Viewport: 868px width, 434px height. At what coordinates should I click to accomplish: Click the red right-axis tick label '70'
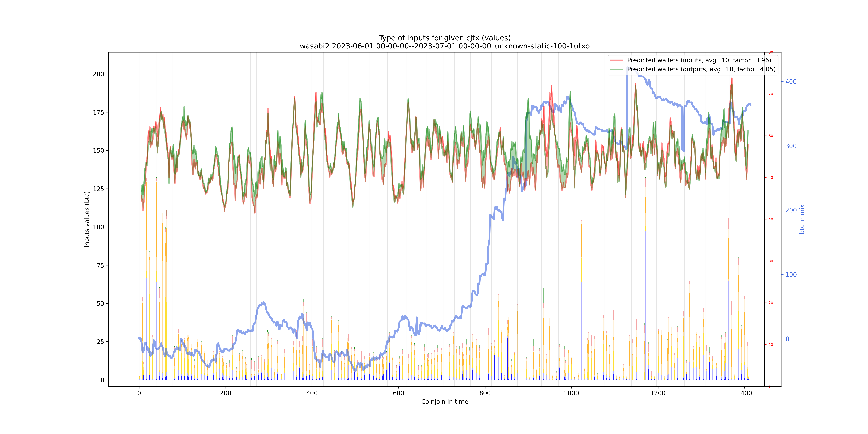coord(771,94)
